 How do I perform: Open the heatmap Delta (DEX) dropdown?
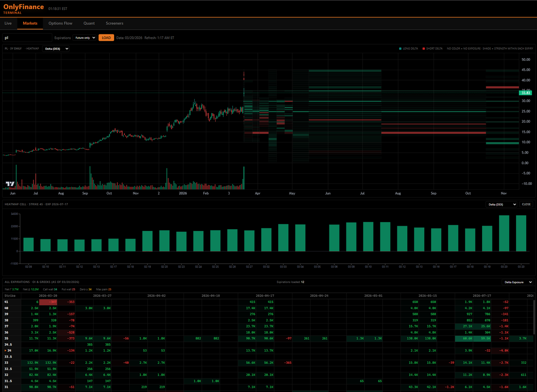point(56,49)
